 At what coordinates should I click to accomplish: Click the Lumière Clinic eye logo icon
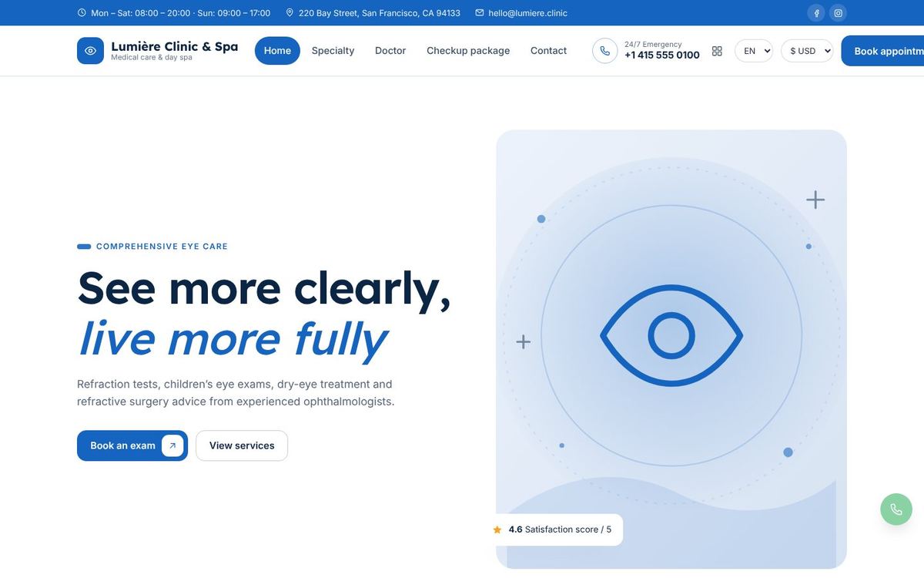pos(90,51)
